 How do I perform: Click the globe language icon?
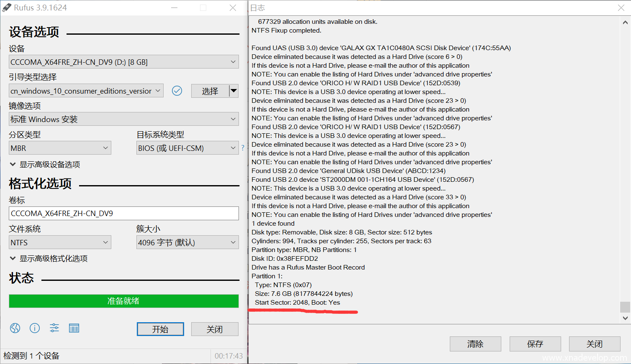point(15,328)
